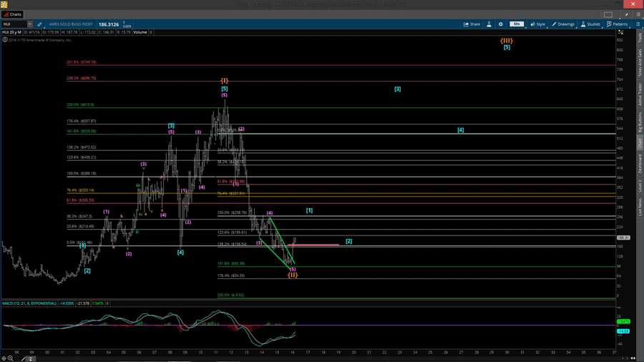The width and height of the screenshot is (644, 362).
Task: Click the Share chart button
Action: coord(472,24)
